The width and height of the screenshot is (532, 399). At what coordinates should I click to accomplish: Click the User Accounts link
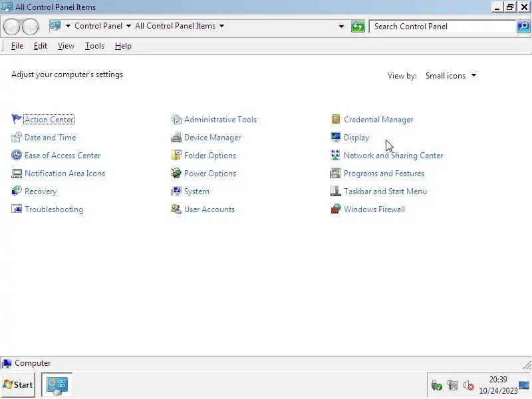tap(209, 209)
